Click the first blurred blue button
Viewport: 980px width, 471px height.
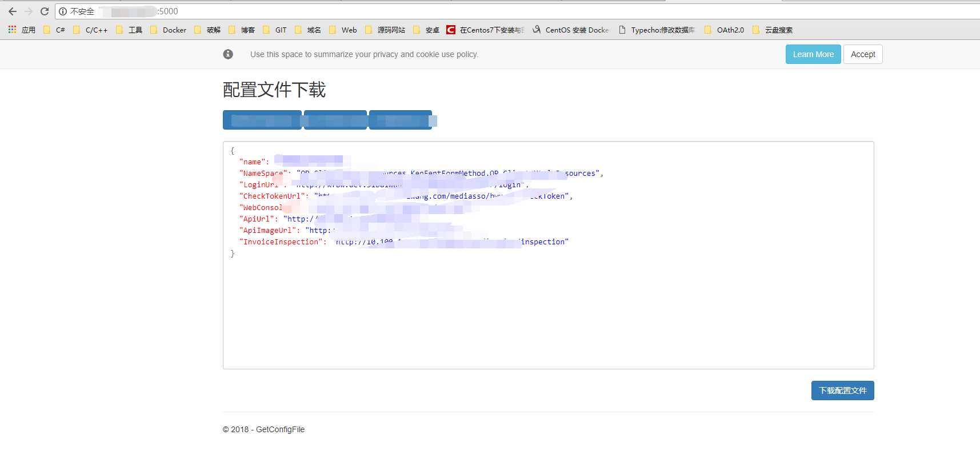tap(262, 120)
